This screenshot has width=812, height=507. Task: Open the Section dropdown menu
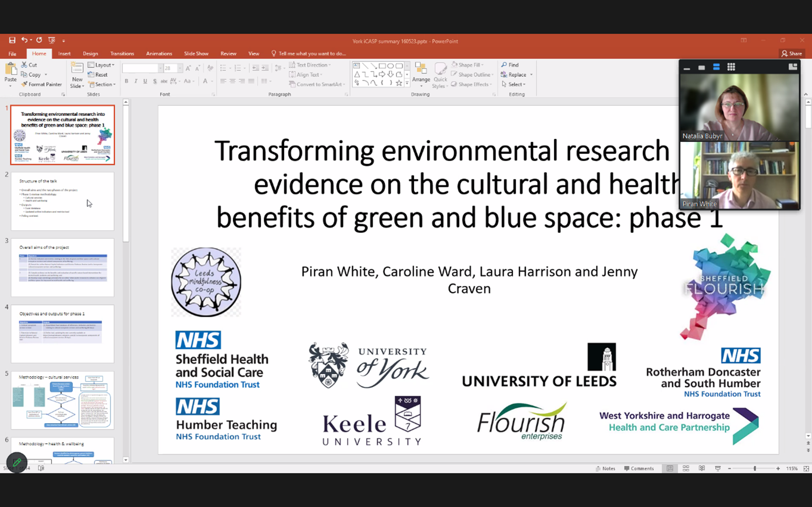point(102,84)
